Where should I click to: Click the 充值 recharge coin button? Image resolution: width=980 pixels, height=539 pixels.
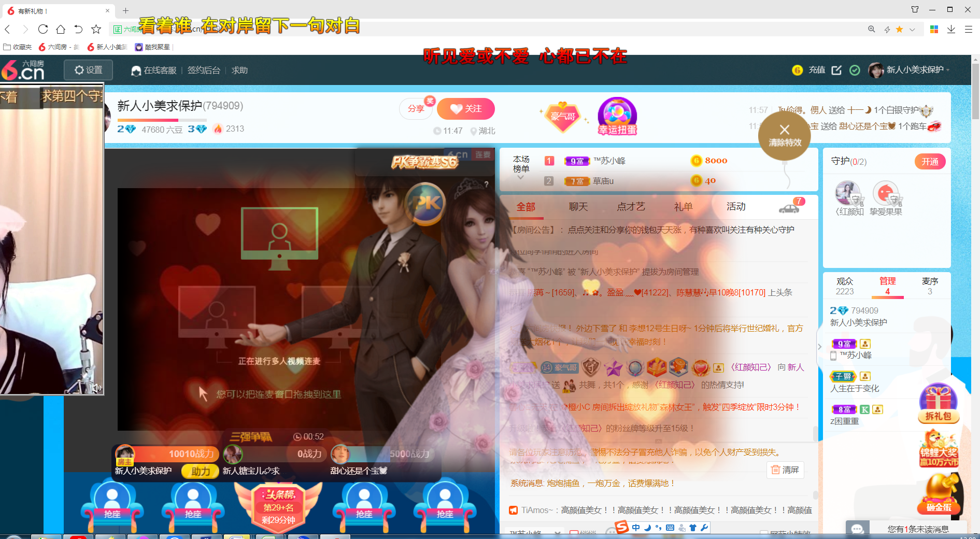(808, 70)
